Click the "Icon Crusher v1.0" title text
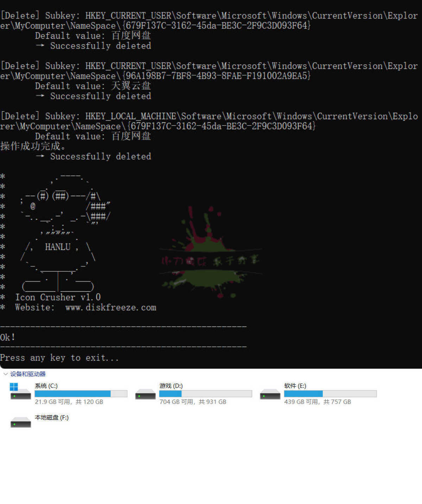Screen dimensions: 422x504 (58, 297)
